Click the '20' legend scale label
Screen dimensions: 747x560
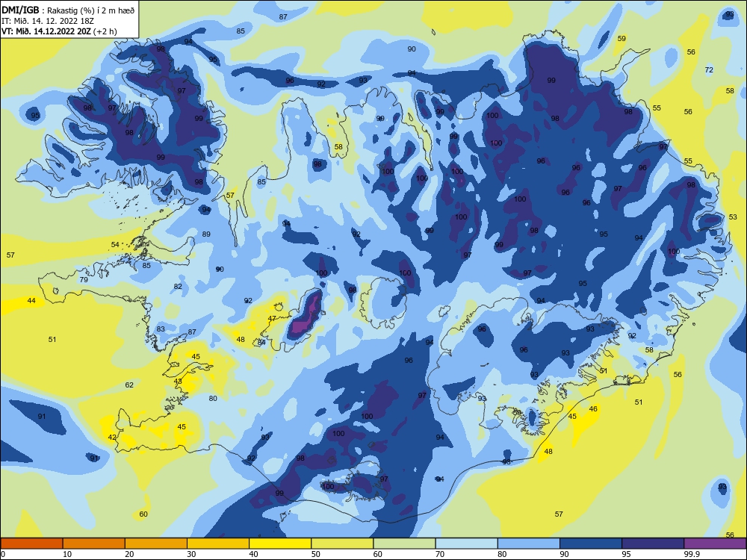(x=129, y=554)
